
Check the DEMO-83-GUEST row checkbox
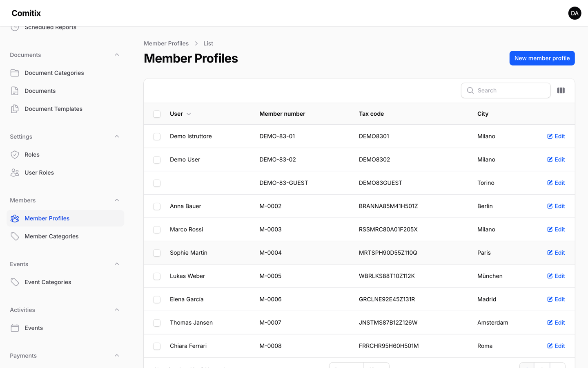pos(157,183)
